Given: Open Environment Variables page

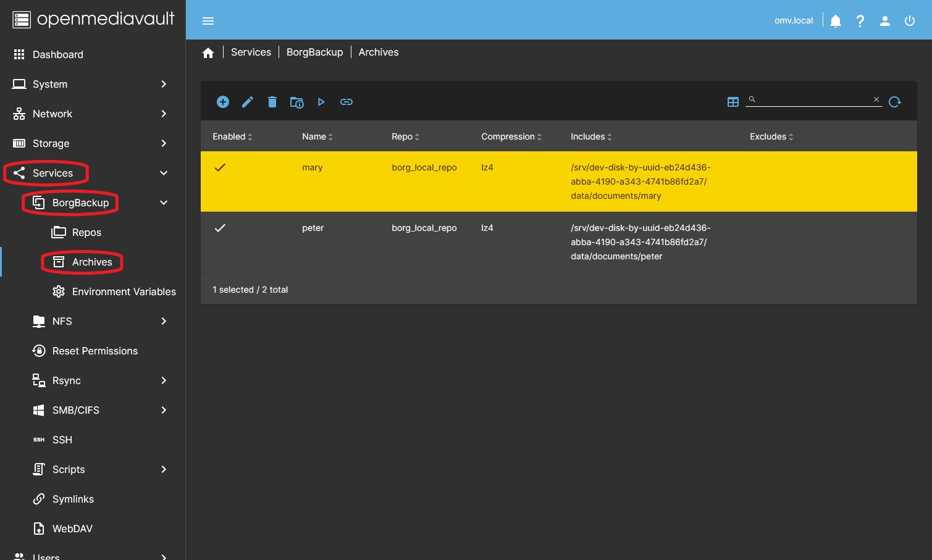Looking at the screenshot, I should click(124, 291).
